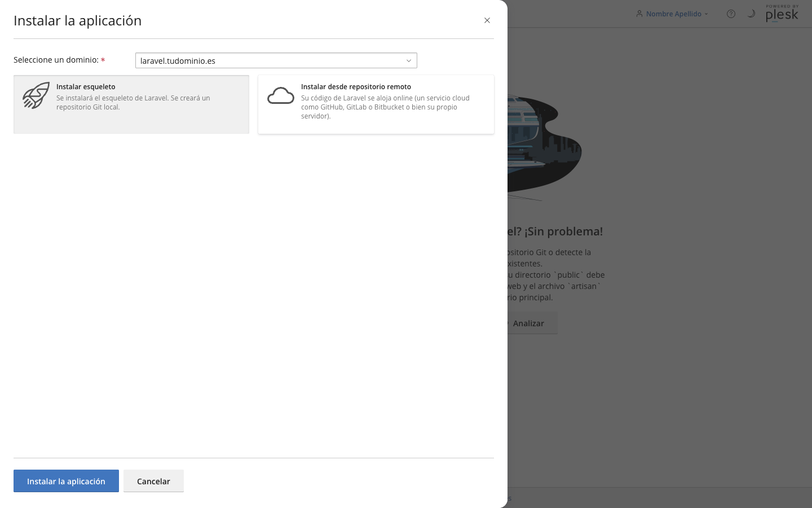Click the user profile icon
This screenshot has width=812, height=508.
pos(639,14)
